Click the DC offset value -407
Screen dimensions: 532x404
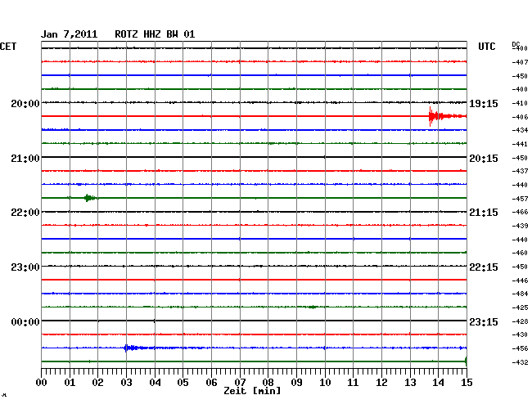tap(520, 62)
